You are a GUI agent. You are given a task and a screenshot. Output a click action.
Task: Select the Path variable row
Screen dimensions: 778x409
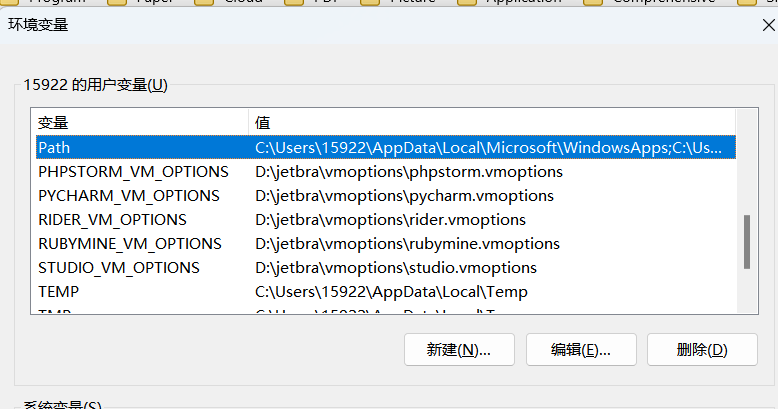click(x=386, y=147)
